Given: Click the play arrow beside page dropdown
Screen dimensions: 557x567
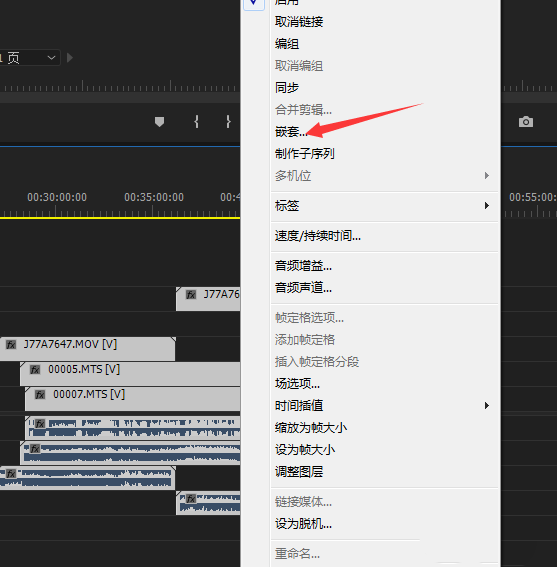Looking at the screenshot, I should click(x=70, y=58).
